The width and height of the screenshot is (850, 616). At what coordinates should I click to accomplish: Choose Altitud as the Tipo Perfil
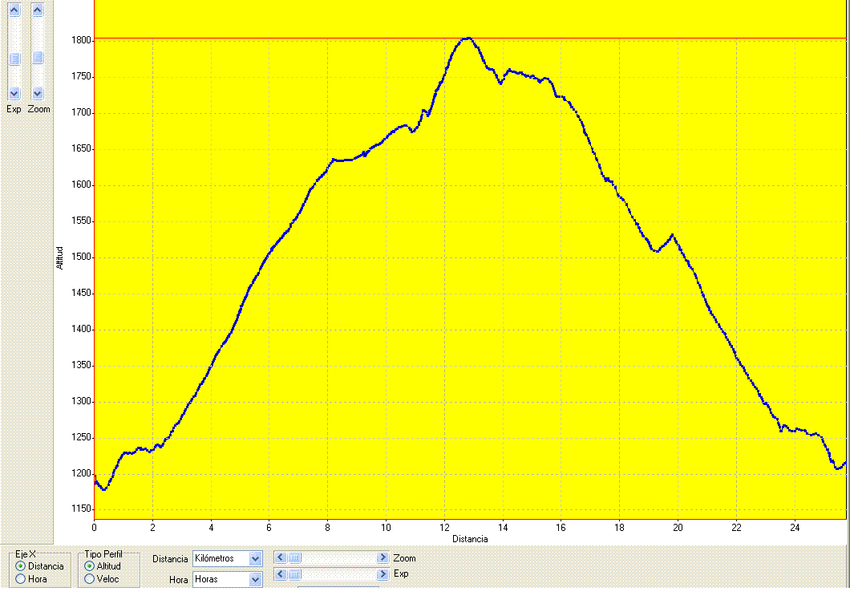click(x=89, y=566)
